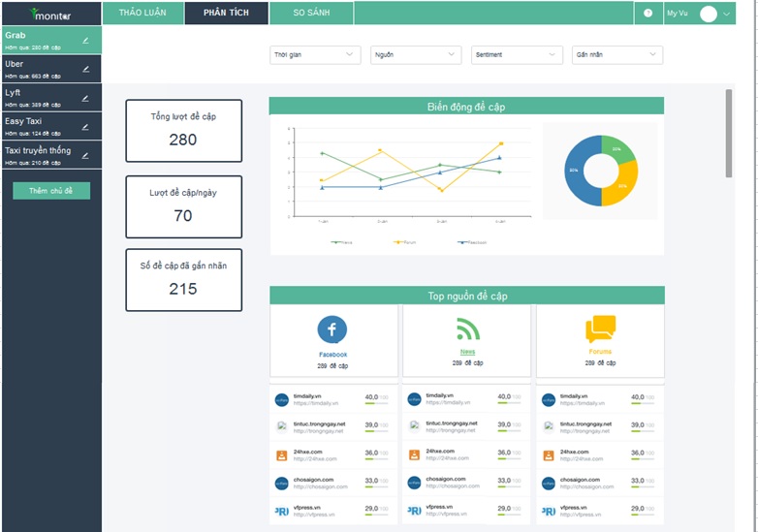Click the Biến động đề cập header
The image size is (758, 532).
pyautogui.click(x=466, y=107)
